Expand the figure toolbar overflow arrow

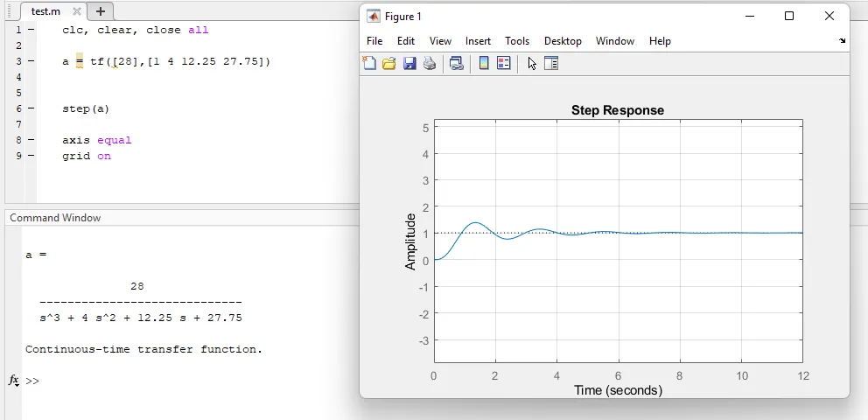click(x=843, y=41)
